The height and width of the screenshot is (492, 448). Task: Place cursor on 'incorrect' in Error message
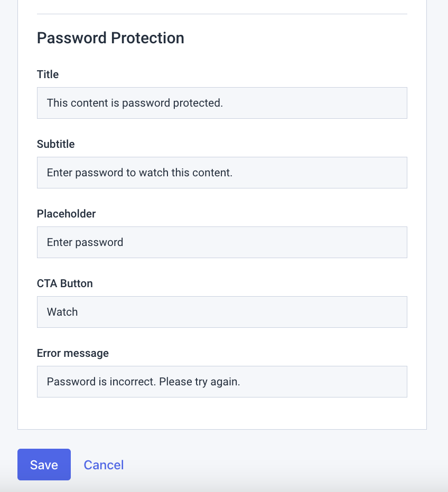coord(133,382)
